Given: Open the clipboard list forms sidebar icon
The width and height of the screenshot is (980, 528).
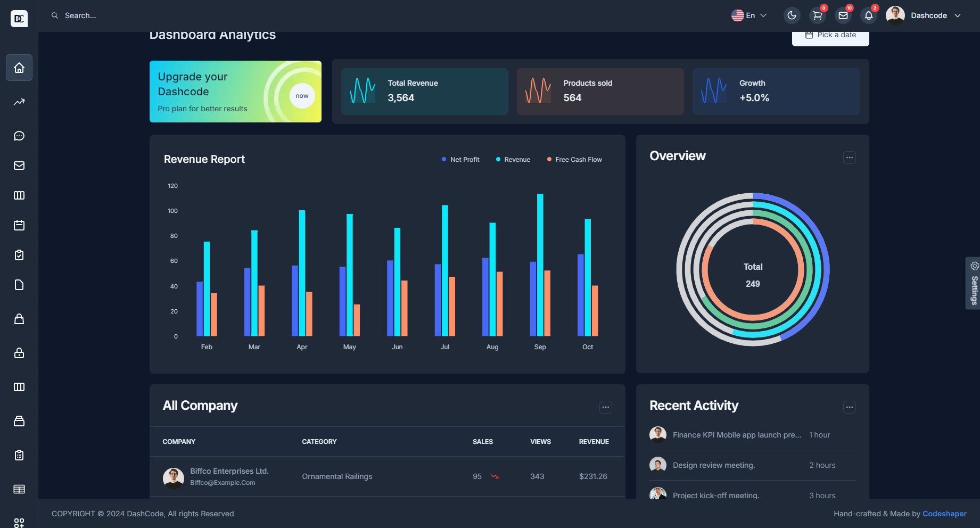Looking at the screenshot, I should [19, 455].
